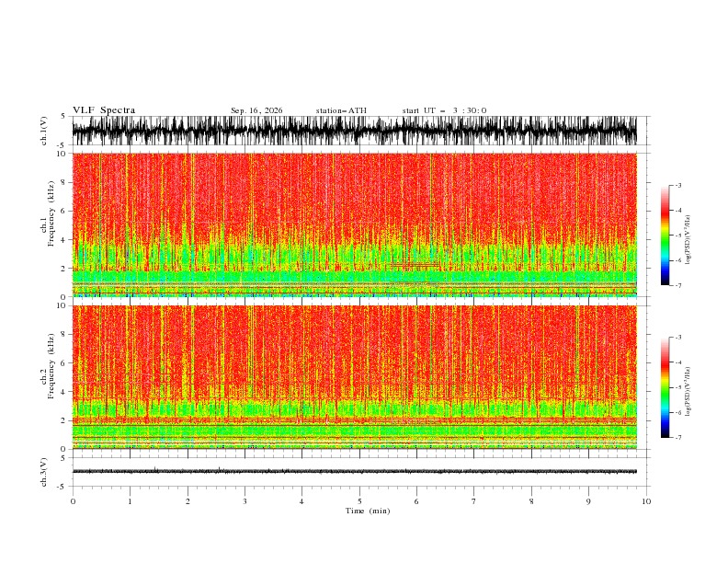Click the 9 minute tick on time axis
Image resolution: width=728 pixels, height=563 pixels.
click(x=588, y=501)
